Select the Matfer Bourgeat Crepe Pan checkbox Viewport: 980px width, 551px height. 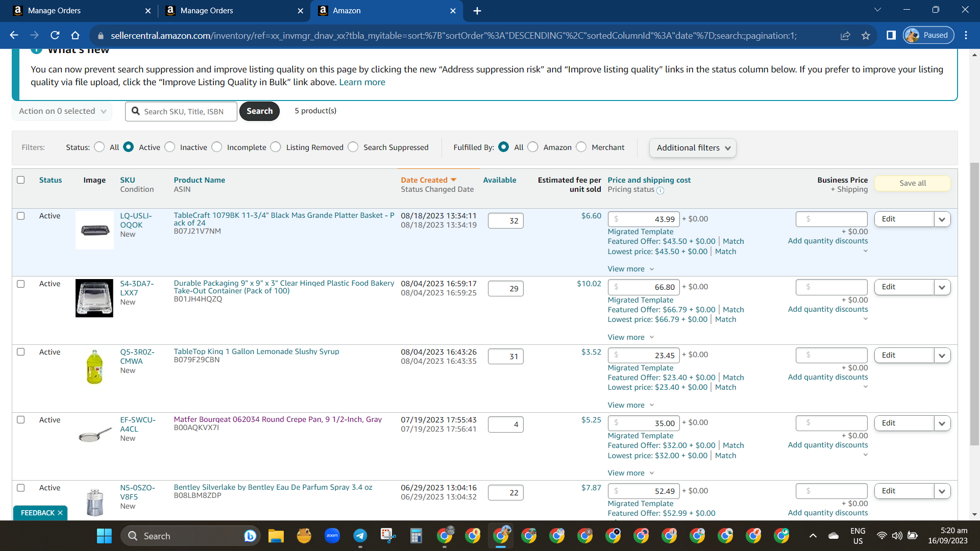coord(21,420)
